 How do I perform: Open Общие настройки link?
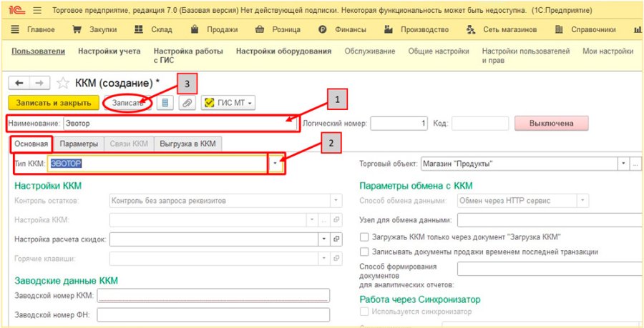439,51
